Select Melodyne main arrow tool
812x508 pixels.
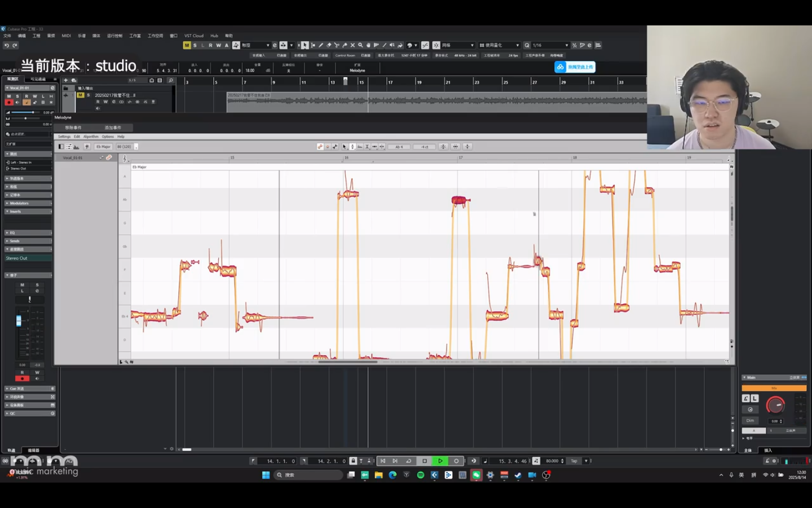[345, 147]
